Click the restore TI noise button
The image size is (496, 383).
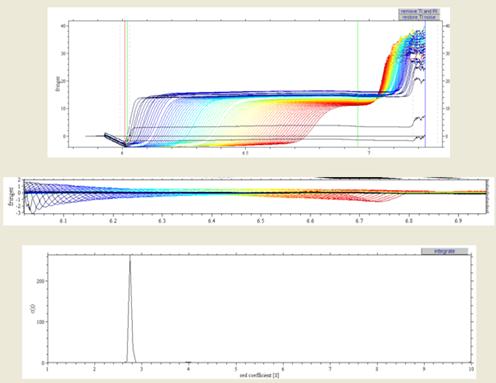click(419, 17)
